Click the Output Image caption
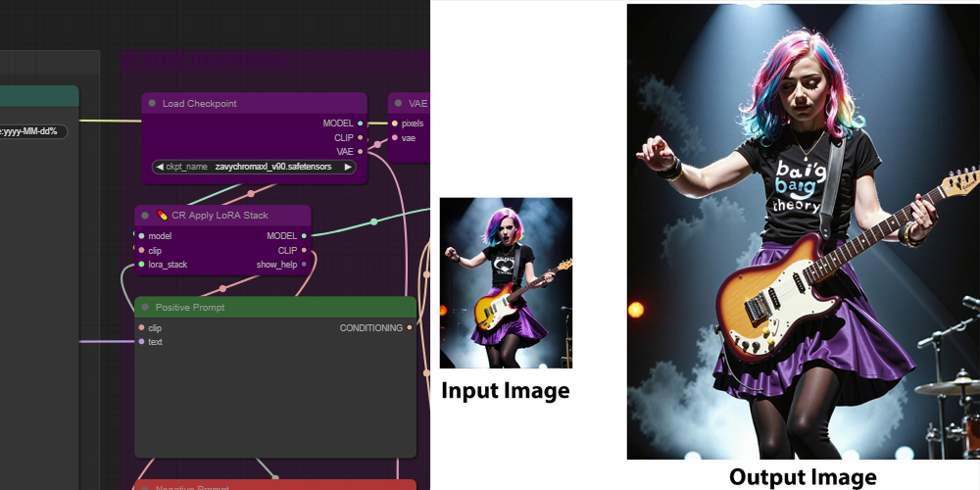Screen dimensions: 980x490 [803, 477]
